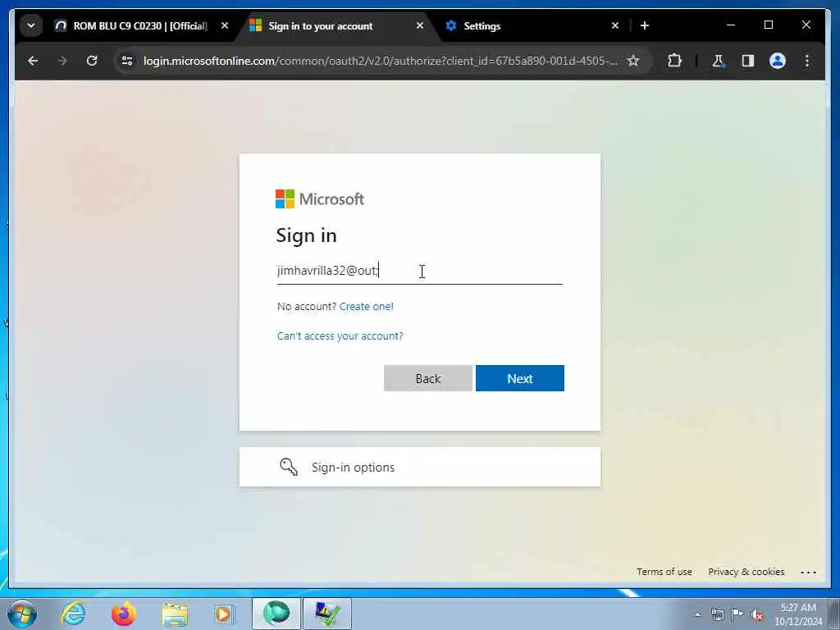View site information icon in address bar

coord(127,61)
